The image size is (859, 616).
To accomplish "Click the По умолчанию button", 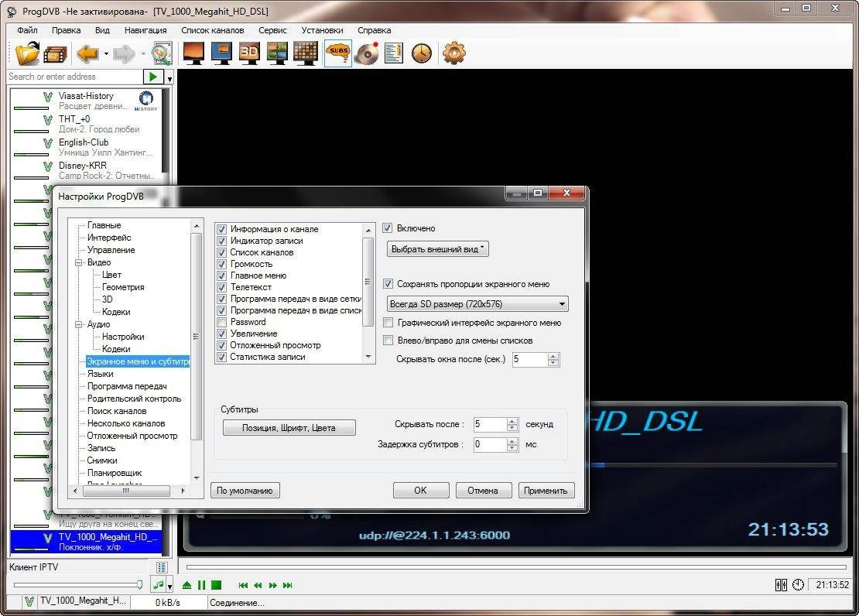I will point(245,490).
